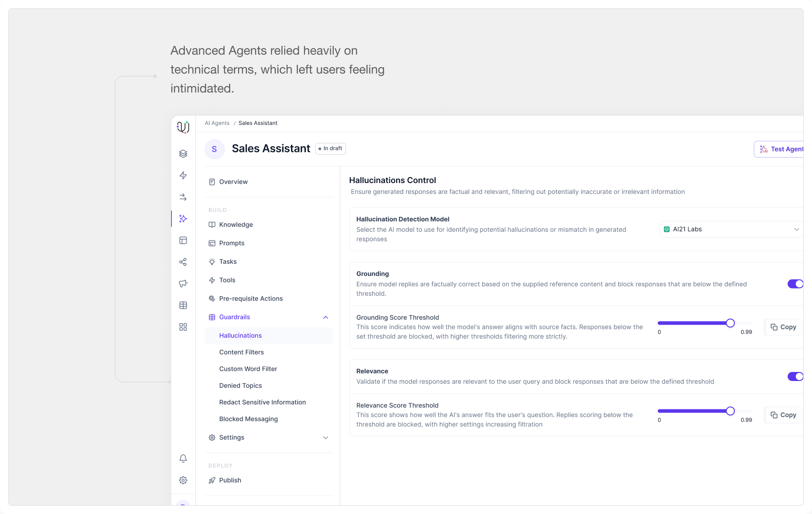Disable the Relevance toggle
Viewport: 812px width, 514px height.
795,376
